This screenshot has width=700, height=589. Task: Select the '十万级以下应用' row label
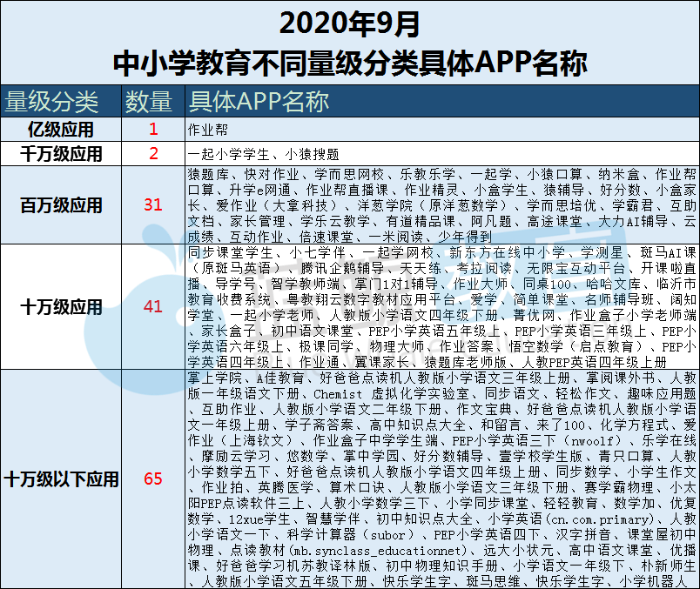tap(61, 479)
